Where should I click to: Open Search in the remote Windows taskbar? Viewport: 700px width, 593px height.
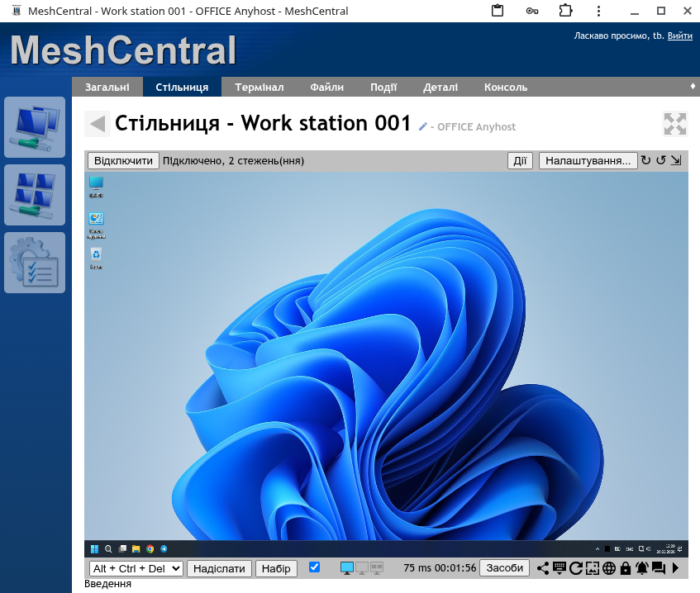point(108,549)
